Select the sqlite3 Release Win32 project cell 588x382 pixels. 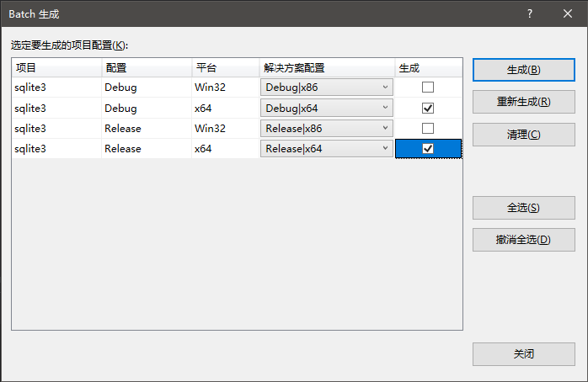coord(56,128)
